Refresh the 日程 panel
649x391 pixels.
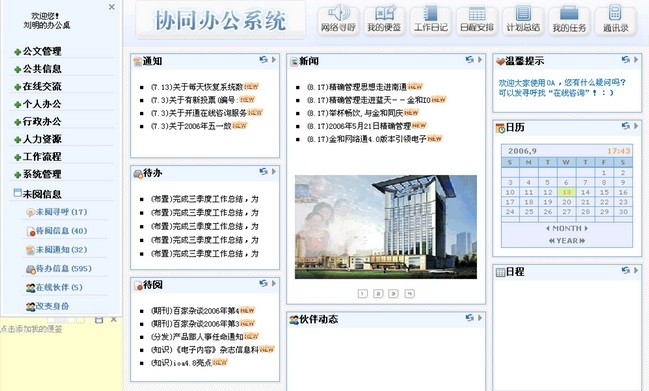626,270
